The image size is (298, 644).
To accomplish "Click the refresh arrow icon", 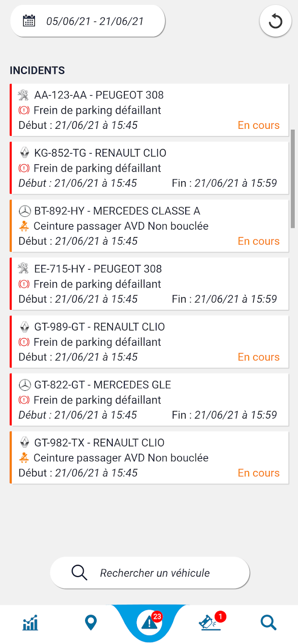I will point(275,21).
